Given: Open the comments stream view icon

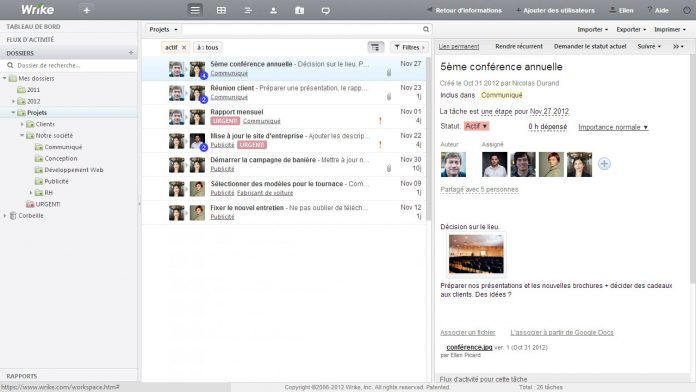Looking at the screenshot, I should point(325,10).
